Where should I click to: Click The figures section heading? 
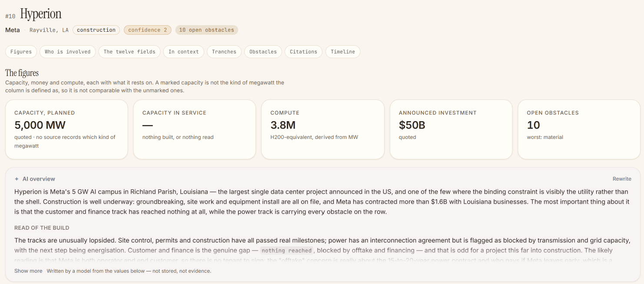22,73
